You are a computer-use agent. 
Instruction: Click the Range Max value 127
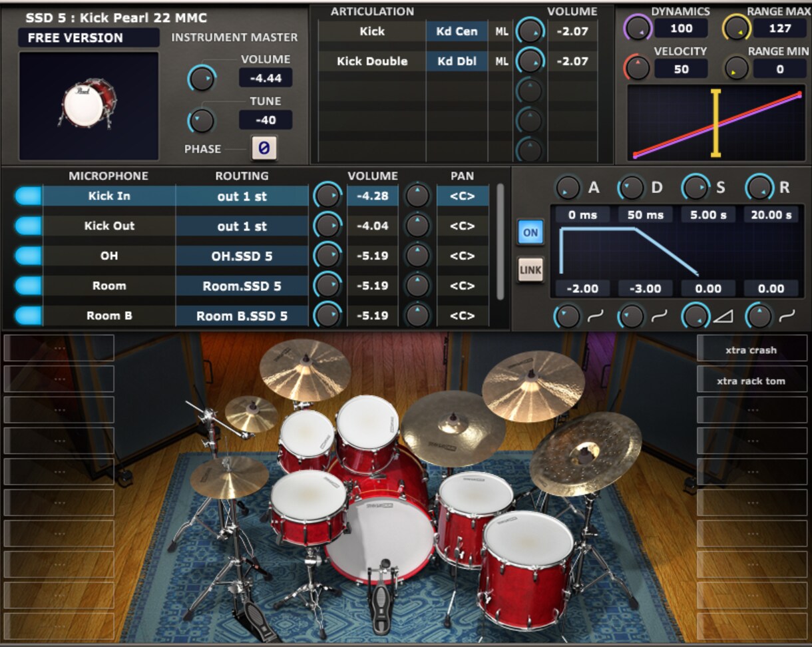[779, 29]
